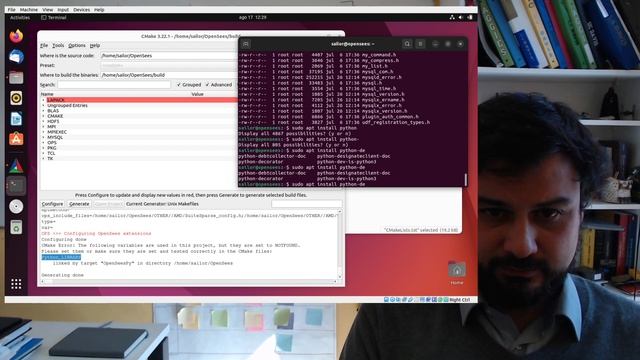This screenshot has width=640, height=360.
Task: Click the CMake Search input field
Action: pyautogui.click(x=114, y=84)
